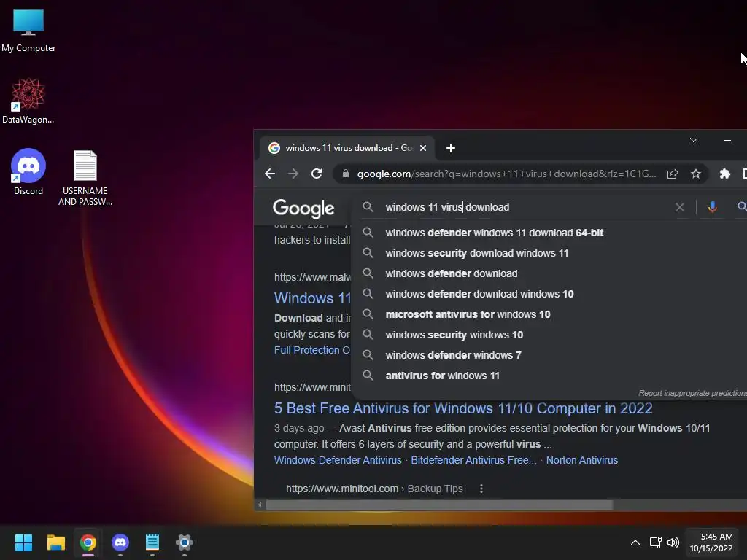Switch to Chrome in the taskbar
The width and height of the screenshot is (747, 560).
[88, 542]
